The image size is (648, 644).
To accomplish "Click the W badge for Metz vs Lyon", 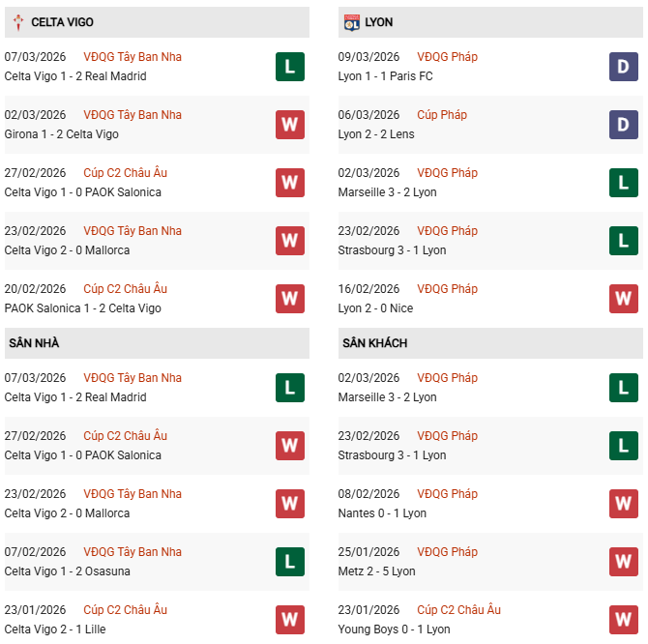I will pos(624,562).
